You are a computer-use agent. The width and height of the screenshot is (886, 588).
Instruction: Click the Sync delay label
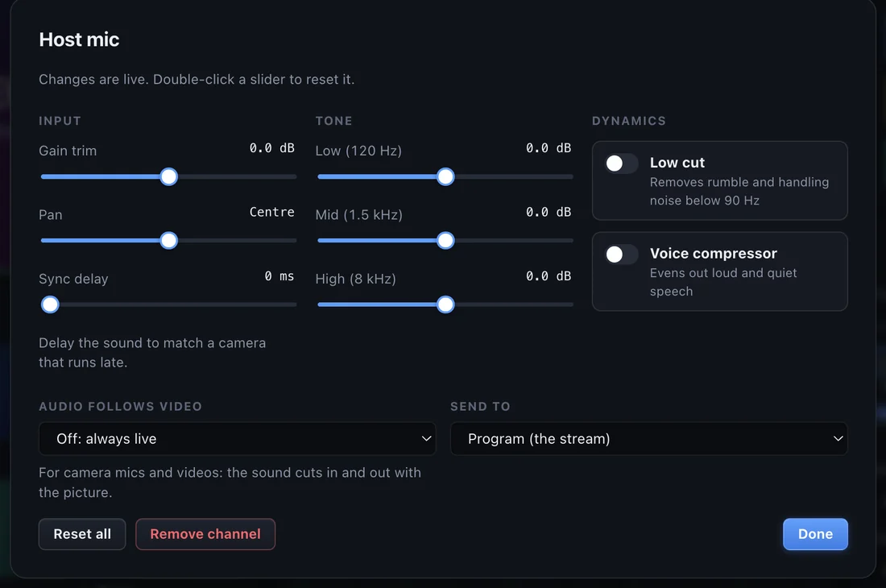(x=73, y=279)
